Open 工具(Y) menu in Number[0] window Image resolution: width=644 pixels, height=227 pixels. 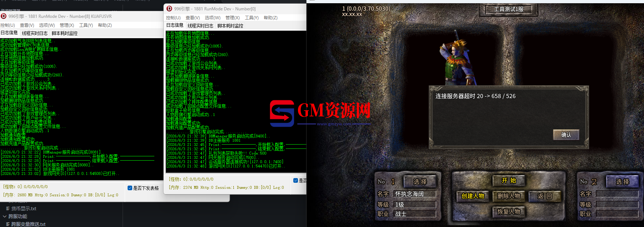[x=252, y=18]
